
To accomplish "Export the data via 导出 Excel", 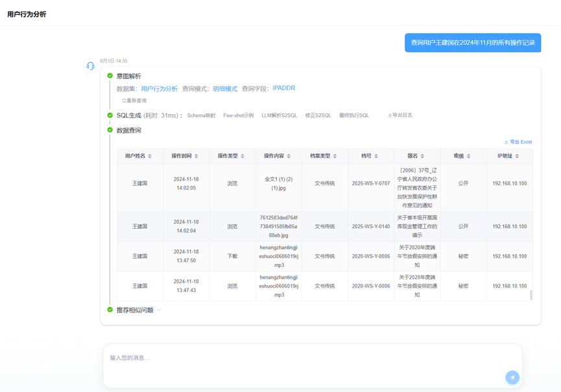I will pyautogui.click(x=518, y=142).
